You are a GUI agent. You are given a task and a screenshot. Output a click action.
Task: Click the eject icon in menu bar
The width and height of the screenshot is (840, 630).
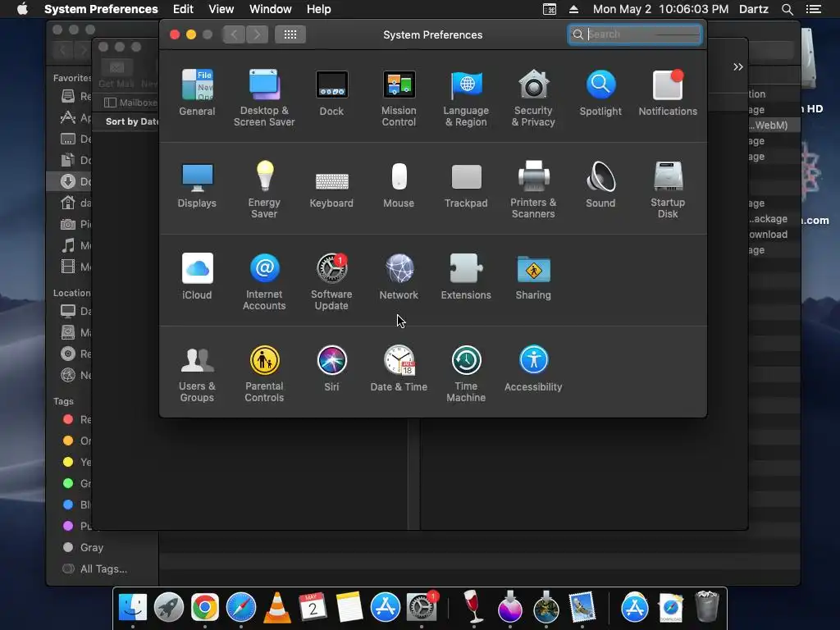click(x=573, y=9)
